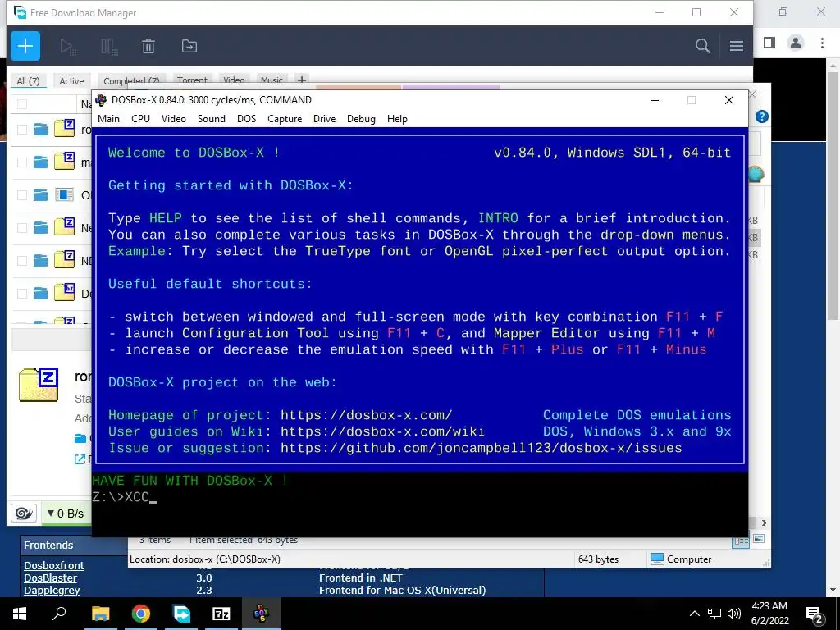Select the All (7) downloads tab
This screenshot has width=840, height=630.
point(28,81)
